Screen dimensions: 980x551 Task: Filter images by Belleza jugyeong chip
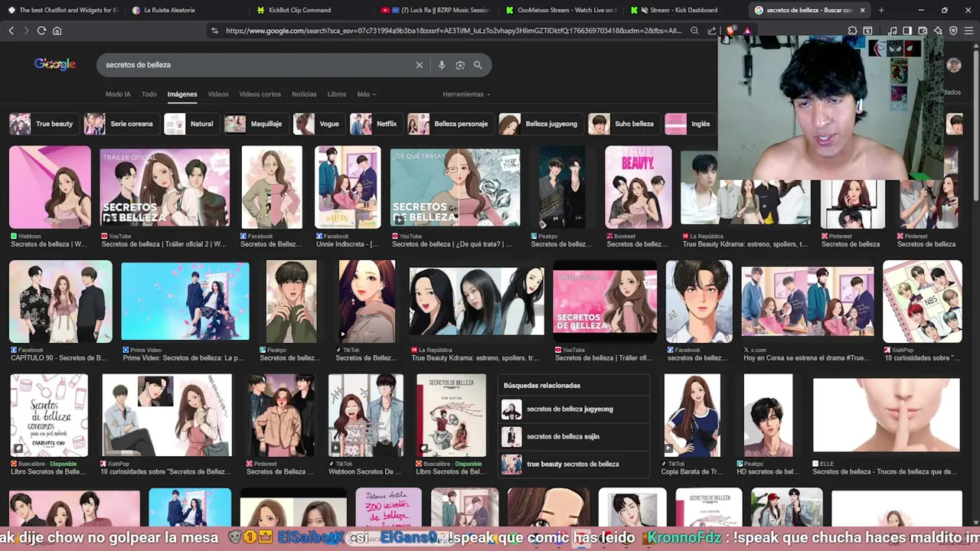pyautogui.click(x=541, y=124)
